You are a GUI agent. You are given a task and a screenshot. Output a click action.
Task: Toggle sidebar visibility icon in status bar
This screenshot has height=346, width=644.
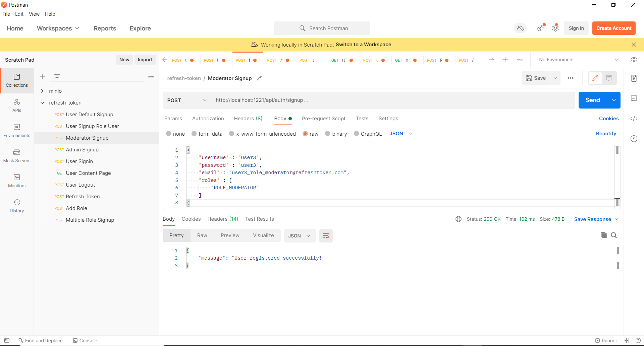(x=7, y=341)
